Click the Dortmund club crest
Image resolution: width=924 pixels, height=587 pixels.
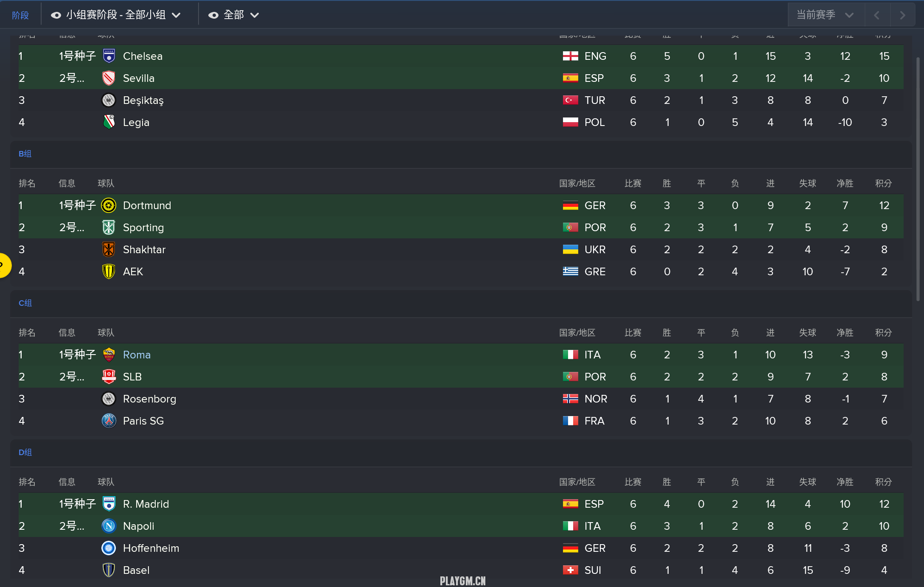pos(109,205)
